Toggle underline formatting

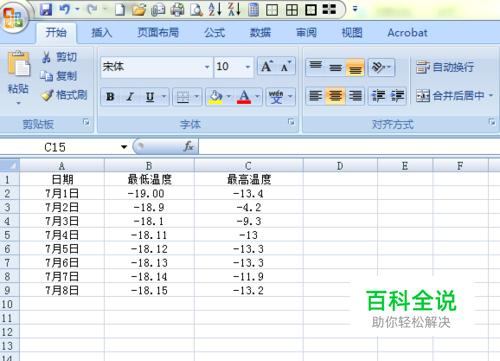point(150,97)
